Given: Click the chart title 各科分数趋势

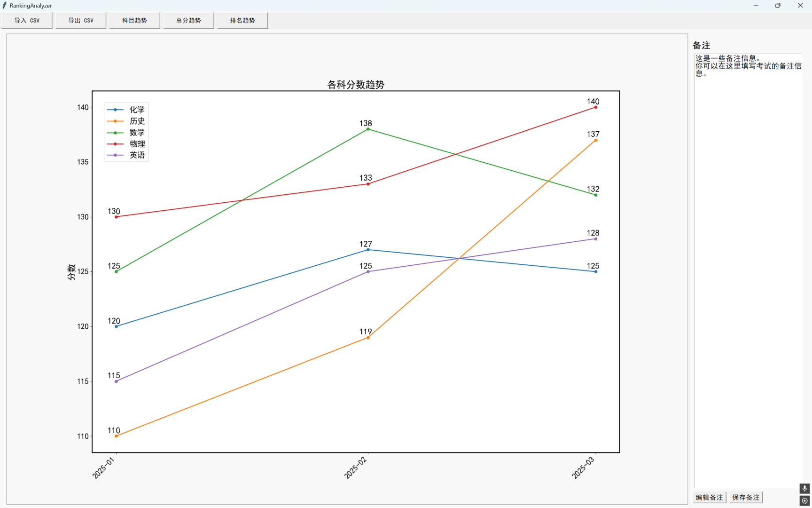Looking at the screenshot, I should 356,85.
